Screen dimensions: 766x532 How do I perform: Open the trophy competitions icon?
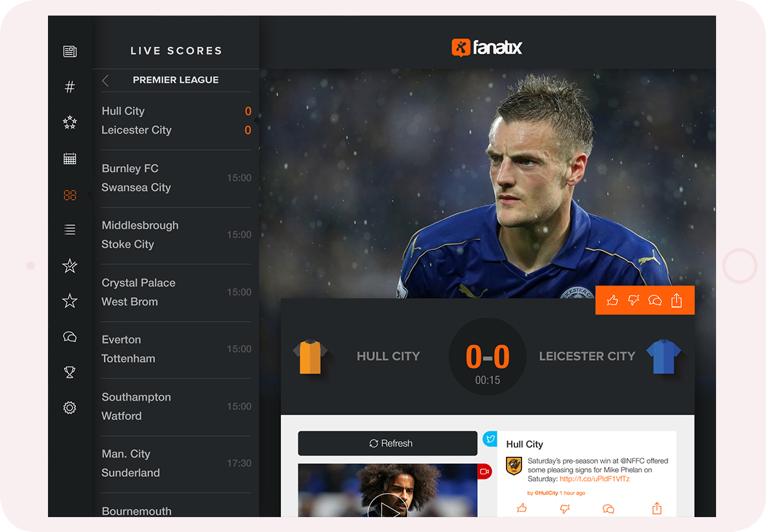70,372
